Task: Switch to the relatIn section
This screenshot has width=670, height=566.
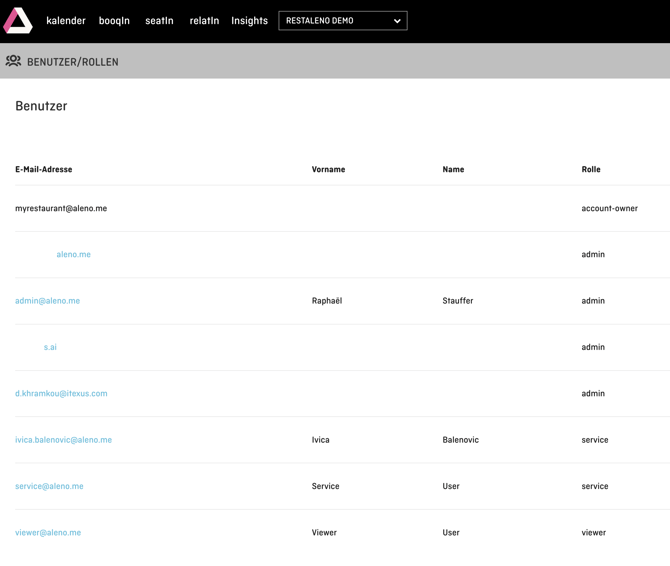Action: 204,21
